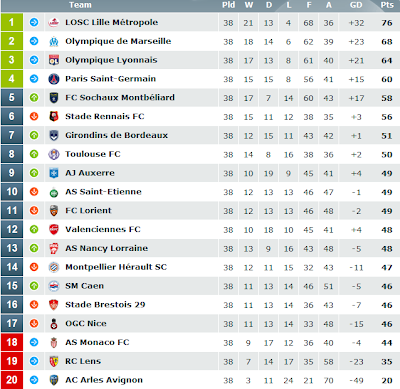Click the Stade Rennais FC crest icon

click(x=54, y=116)
